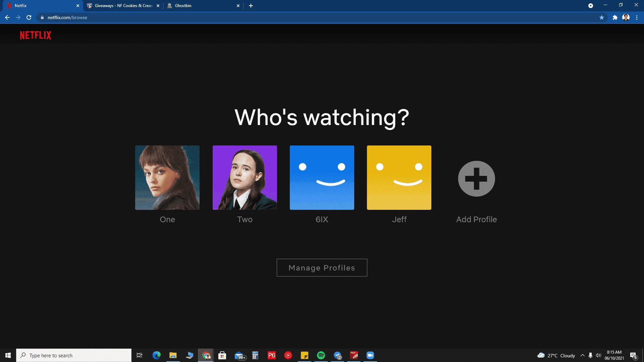Open the computer and keyboard taskbar app
Image resolution: width=644 pixels, height=362 pixels.
pos(190,355)
